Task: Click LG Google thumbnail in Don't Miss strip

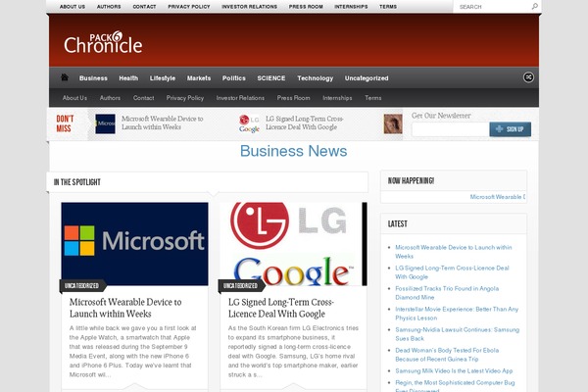Action: click(249, 123)
